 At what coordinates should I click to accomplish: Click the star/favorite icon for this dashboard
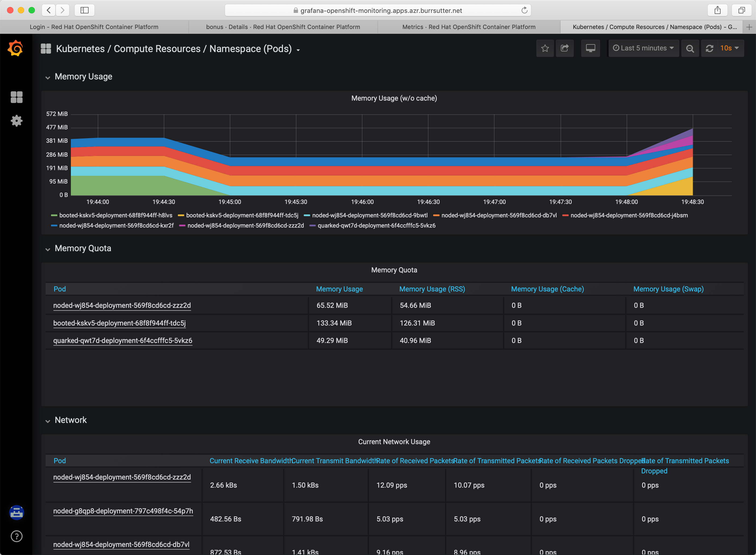(x=544, y=48)
